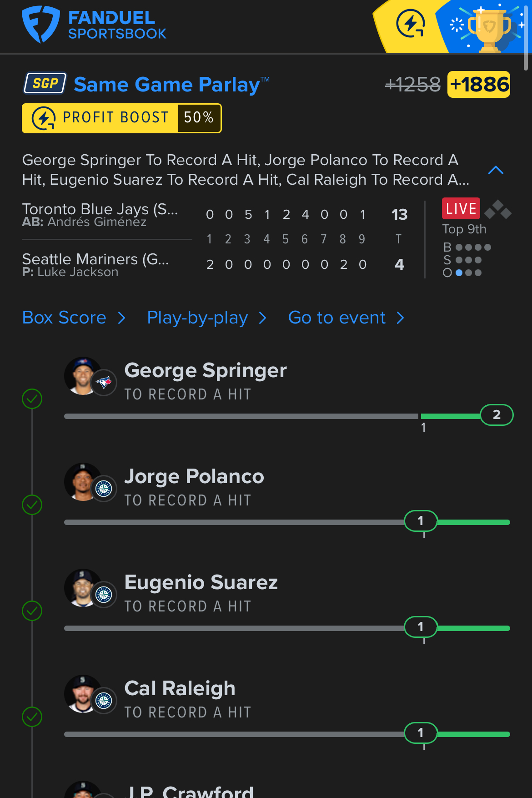The height and width of the screenshot is (798, 532).
Task: Tap the FanDuel Sportsbook shield logo
Action: click(41, 25)
